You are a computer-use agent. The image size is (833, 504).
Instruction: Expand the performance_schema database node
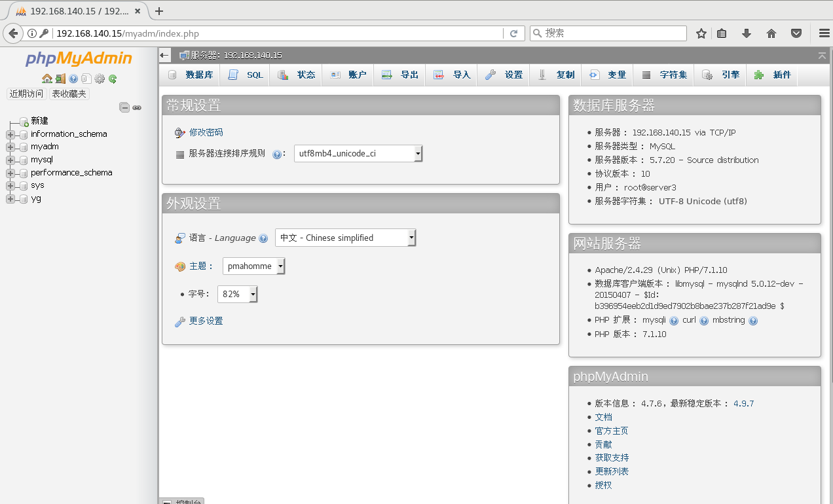point(10,173)
